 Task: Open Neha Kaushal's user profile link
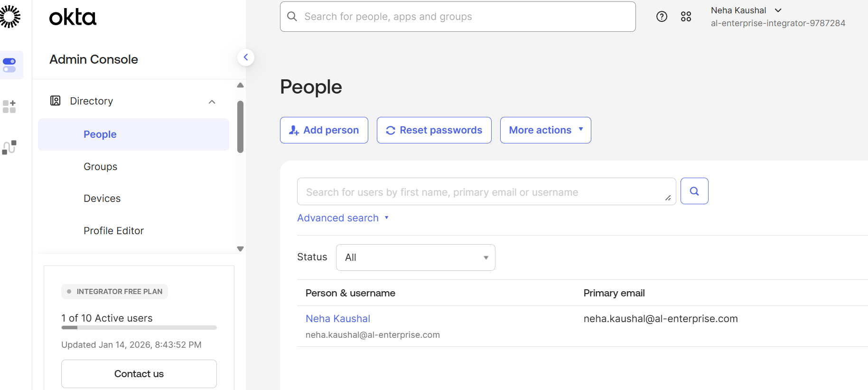(338, 318)
